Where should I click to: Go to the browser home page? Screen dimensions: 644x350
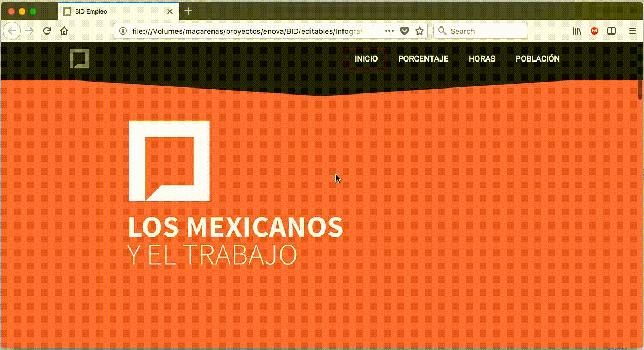tap(64, 31)
